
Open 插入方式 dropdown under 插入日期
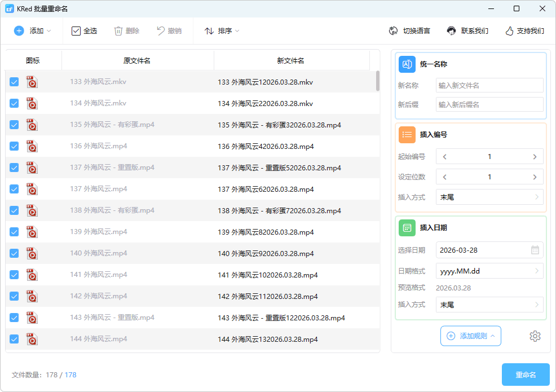tap(489, 305)
